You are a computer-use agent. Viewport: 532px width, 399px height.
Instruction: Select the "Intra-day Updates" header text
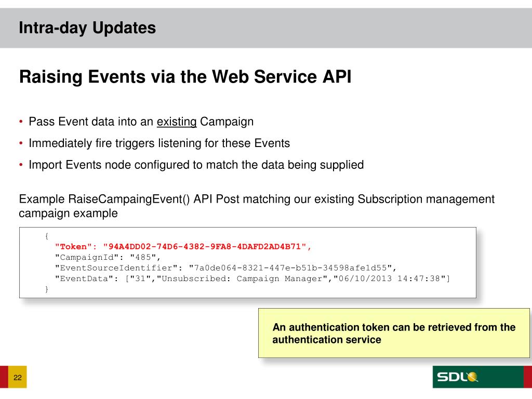tap(87, 28)
